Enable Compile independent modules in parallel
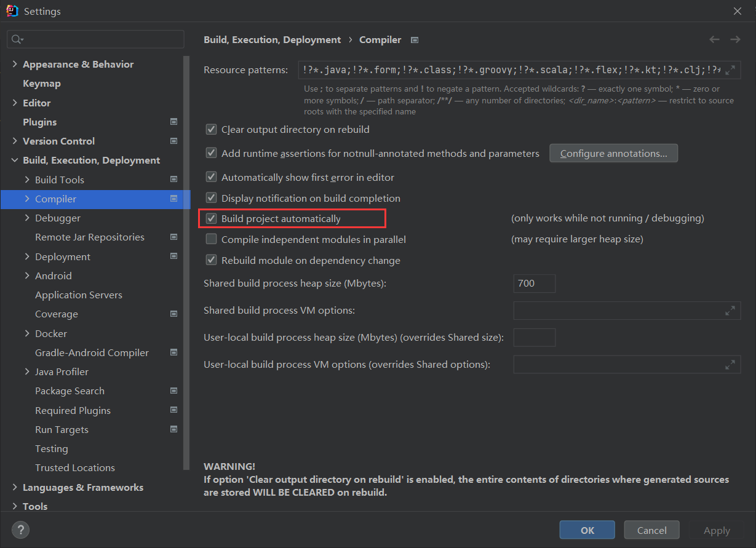Viewport: 756px width, 548px height. click(x=212, y=239)
